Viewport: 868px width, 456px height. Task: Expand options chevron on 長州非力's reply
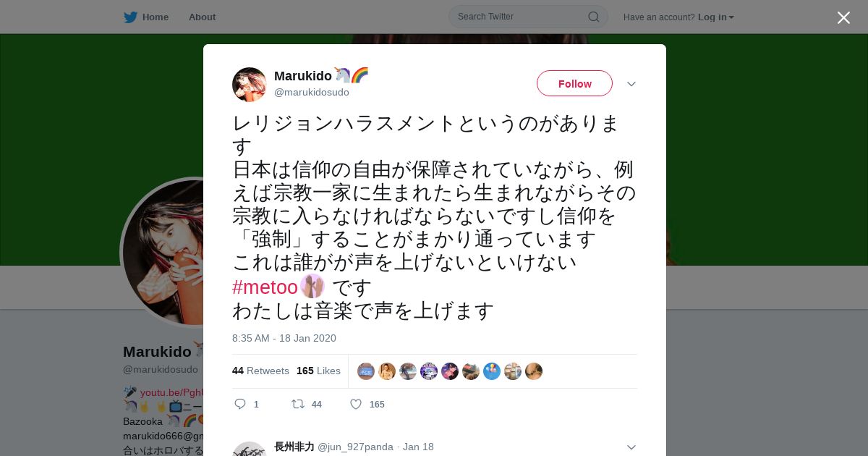coord(631,447)
